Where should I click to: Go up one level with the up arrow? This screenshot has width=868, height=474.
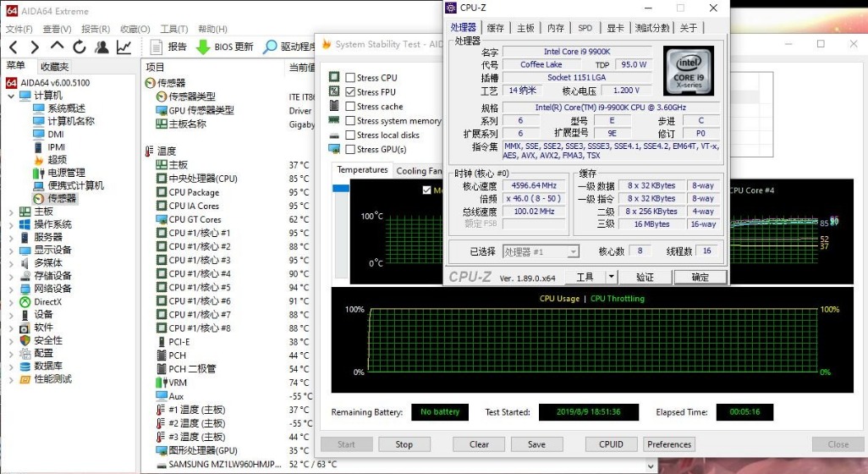pos(57,47)
